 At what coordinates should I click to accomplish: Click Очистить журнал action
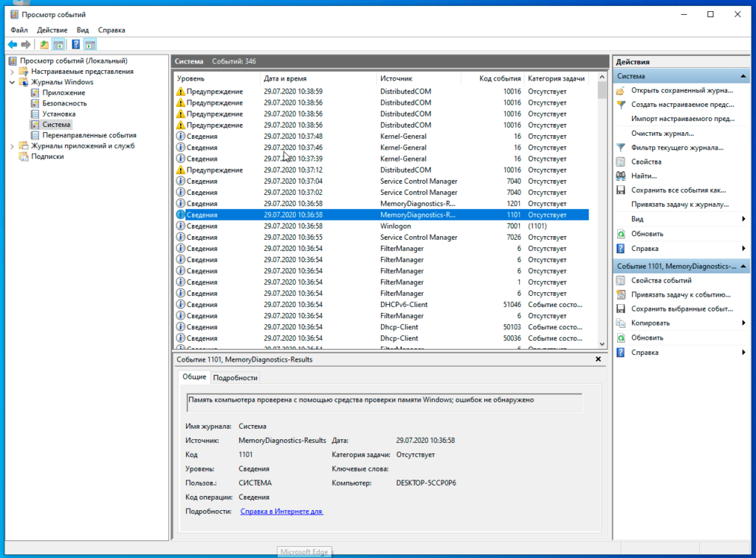662,134
